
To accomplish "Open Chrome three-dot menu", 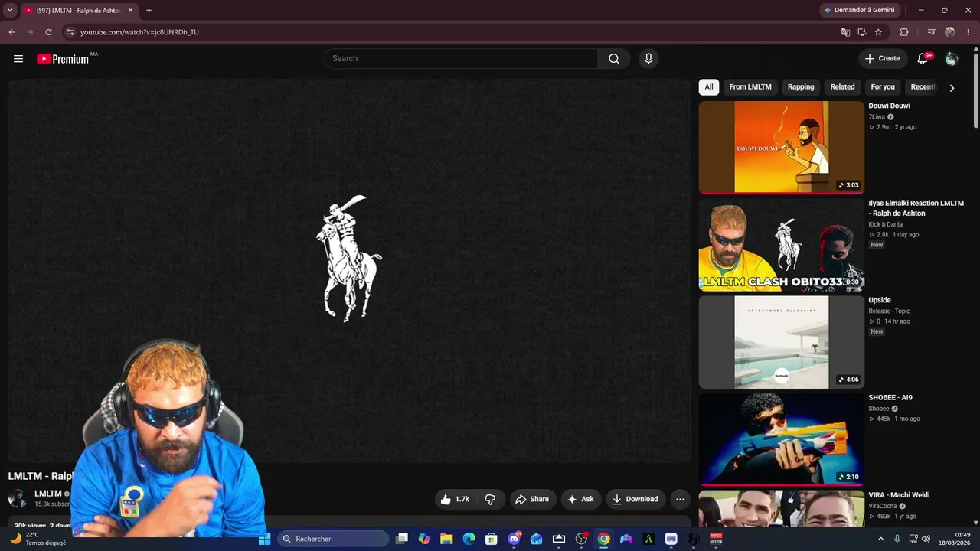I will 969,32.
